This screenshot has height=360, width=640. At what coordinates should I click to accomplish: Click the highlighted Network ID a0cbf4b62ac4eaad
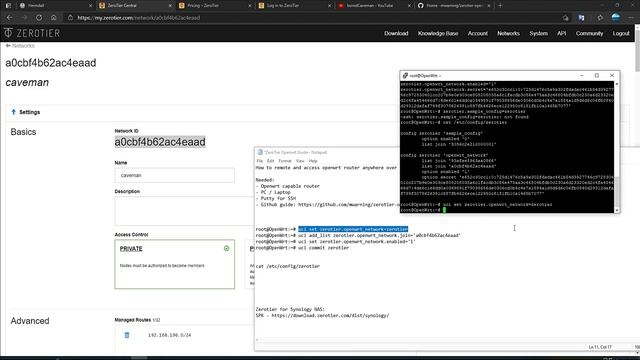(160, 142)
